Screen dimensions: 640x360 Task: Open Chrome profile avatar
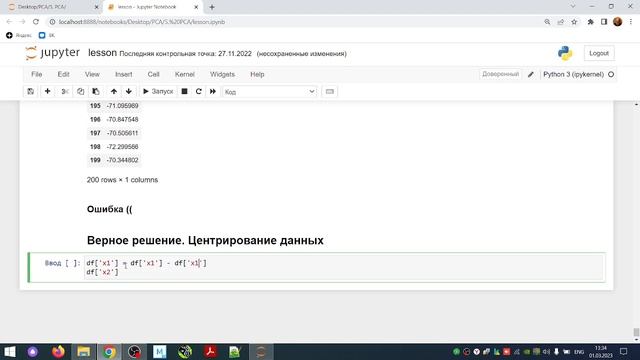click(618, 22)
